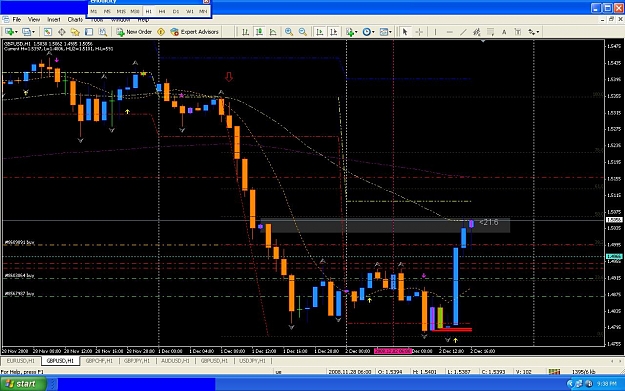Toggle the Expert Advisors button

pos(195,32)
